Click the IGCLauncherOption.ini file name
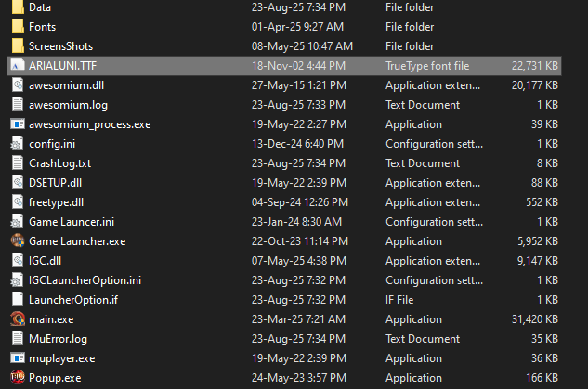The height and width of the screenshot is (389, 588). point(85,280)
